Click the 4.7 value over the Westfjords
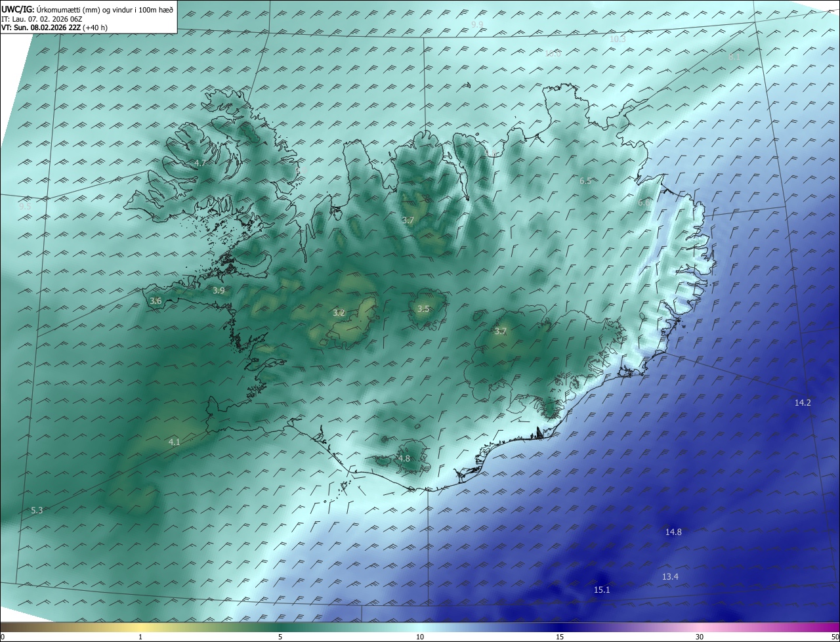This screenshot has width=840, height=642. tap(200, 163)
